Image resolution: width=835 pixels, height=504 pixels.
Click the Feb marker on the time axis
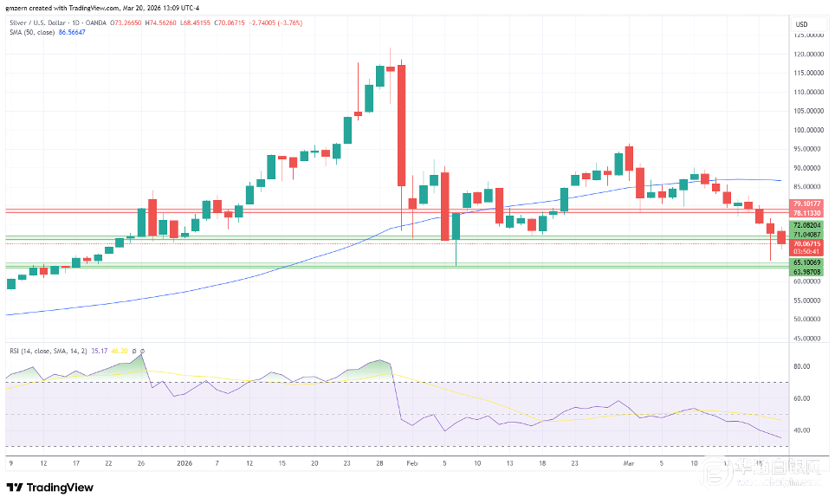coord(414,463)
